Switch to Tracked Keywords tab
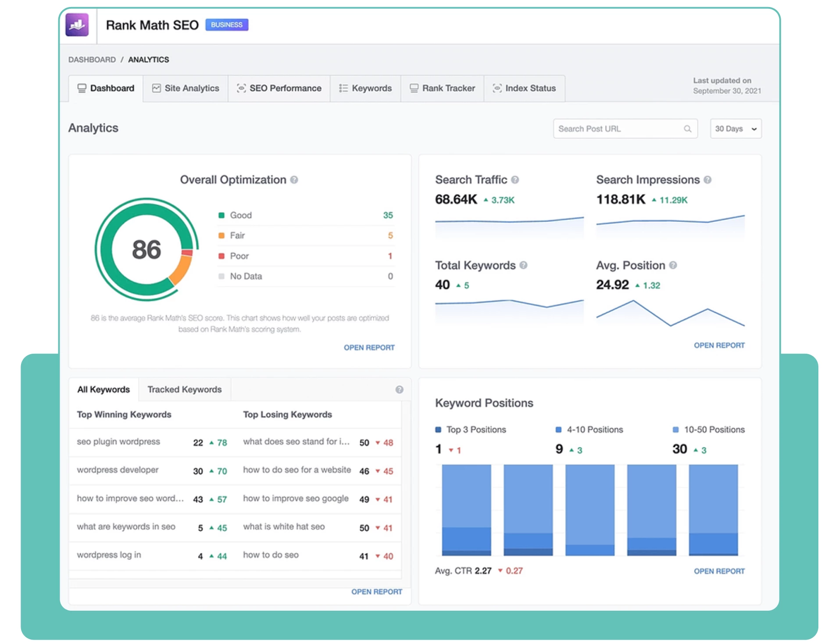This screenshot has width=839, height=644. click(185, 390)
